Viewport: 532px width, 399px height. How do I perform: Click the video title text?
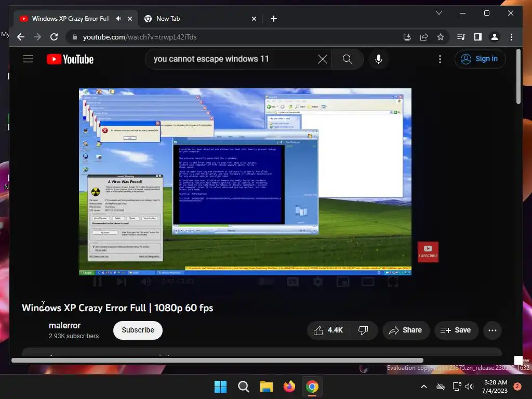coord(117,308)
